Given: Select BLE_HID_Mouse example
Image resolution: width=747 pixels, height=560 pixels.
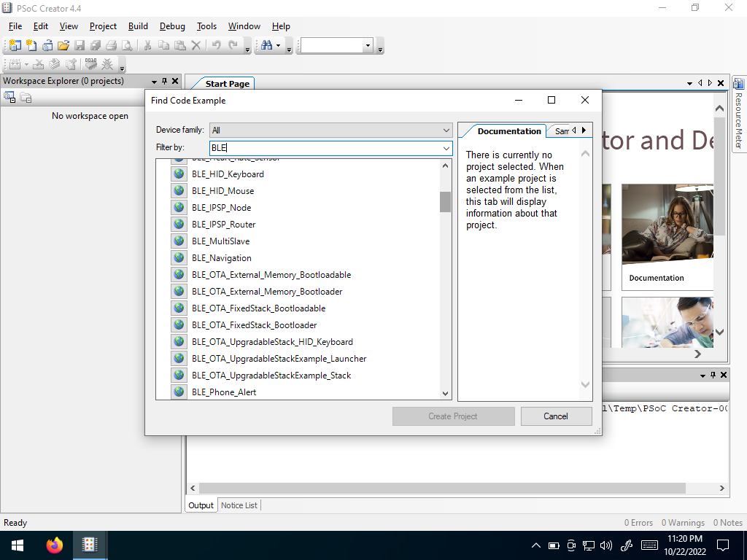Looking at the screenshot, I should tap(223, 191).
